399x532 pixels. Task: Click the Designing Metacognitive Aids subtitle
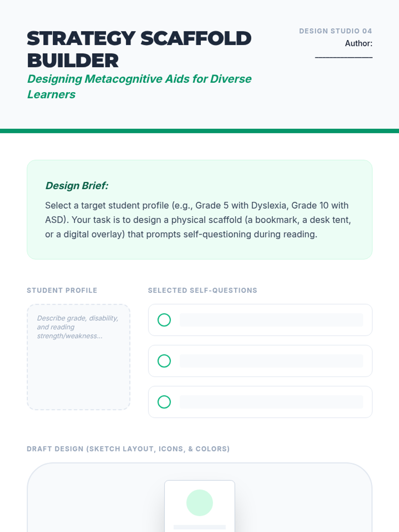click(x=139, y=86)
